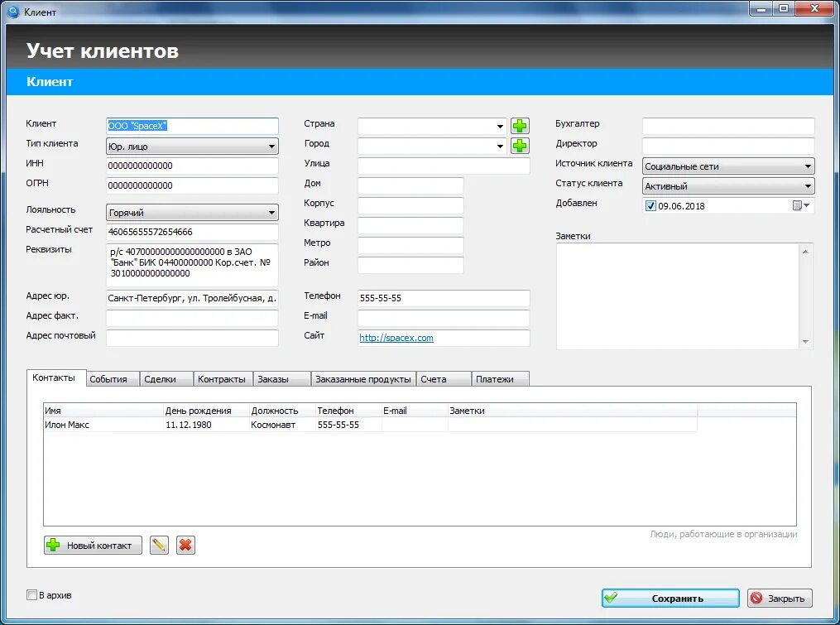This screenshot has width=840, height=625.
Task: Click the E-mail input field
Action: point(444,318)
